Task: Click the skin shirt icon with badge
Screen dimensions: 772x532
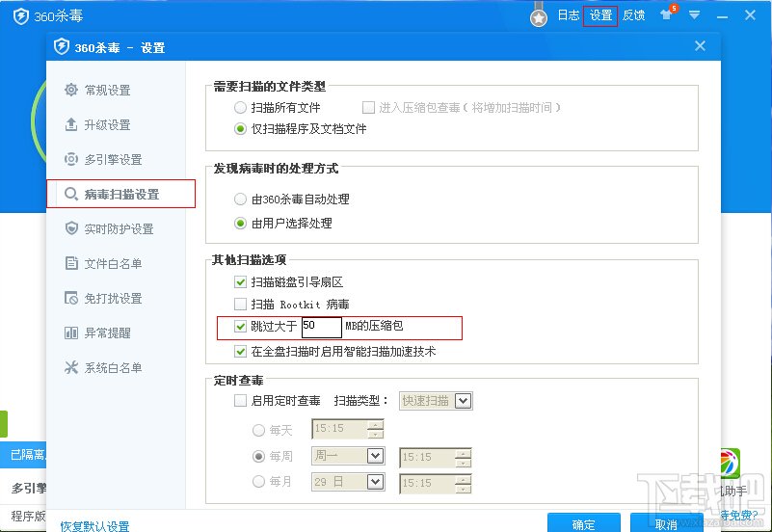Action: (668, 13)
